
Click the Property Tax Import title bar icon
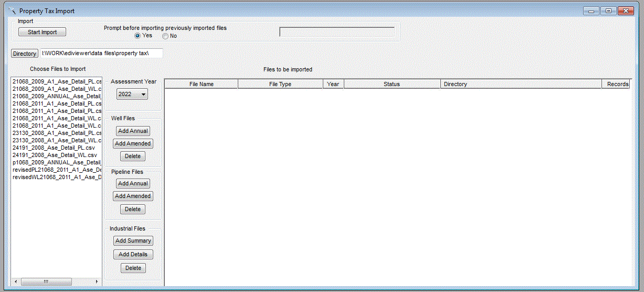point(12,11)
